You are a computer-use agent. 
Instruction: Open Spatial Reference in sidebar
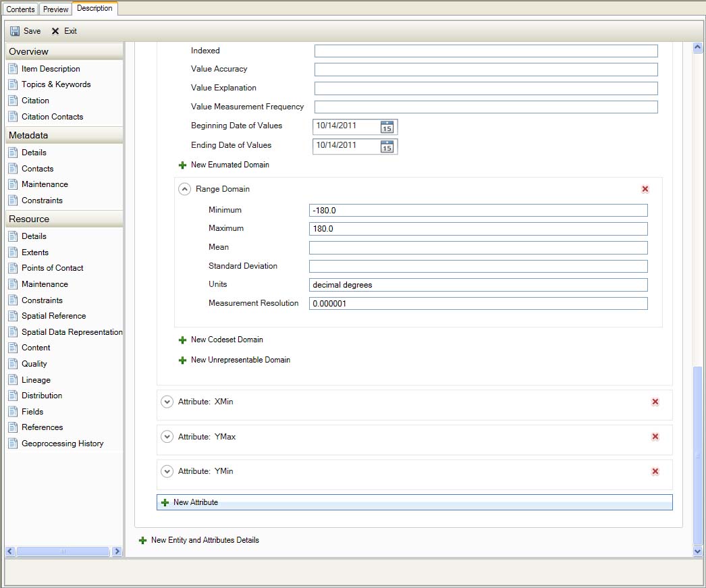[x=53, y=316]
